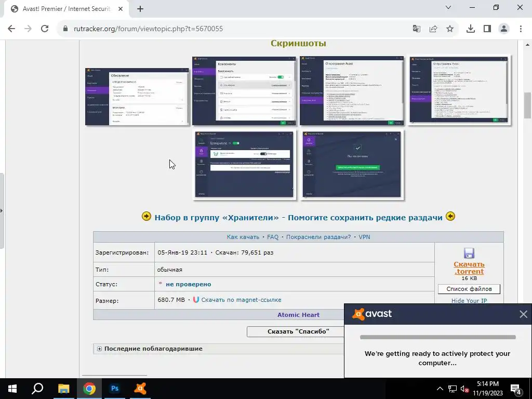Click the Скриншоты heading text
The height and width of the screenshot is (399, 532).
pyautogui.click(x=298, y=44)
